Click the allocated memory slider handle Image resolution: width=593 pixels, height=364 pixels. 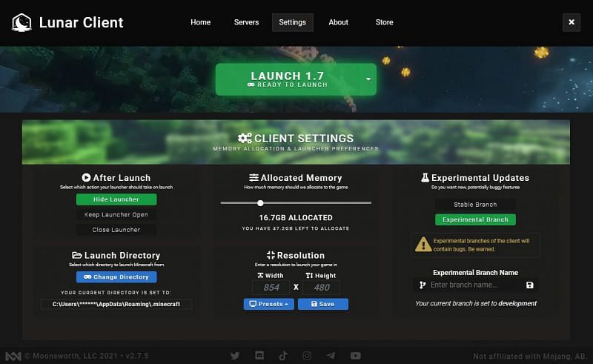click(260, 203)
